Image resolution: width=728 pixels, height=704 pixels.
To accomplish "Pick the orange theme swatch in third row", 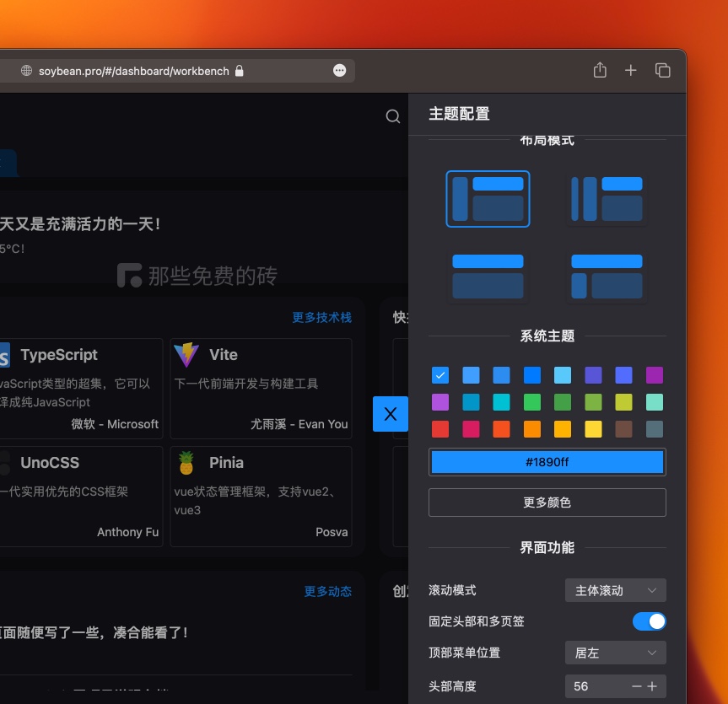I will (x=532, y=429).
